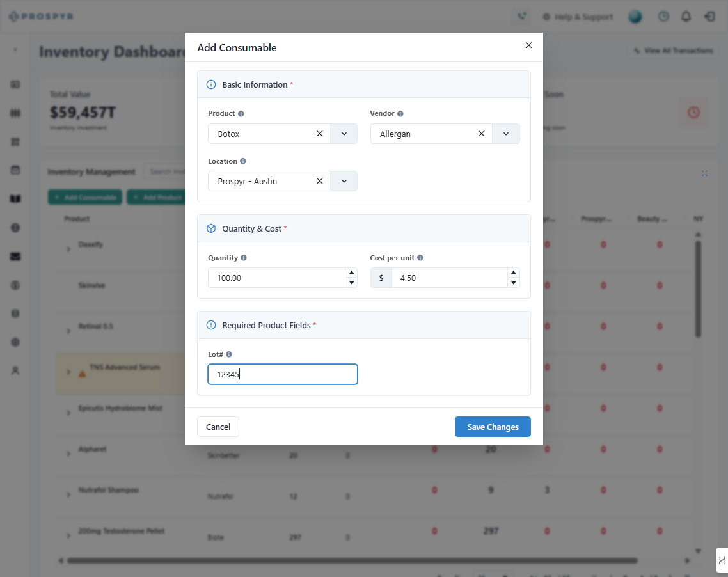This screenshot has width=728, height=577.
Task: Click the Prospyr logo
Action: tap(41, 16)
